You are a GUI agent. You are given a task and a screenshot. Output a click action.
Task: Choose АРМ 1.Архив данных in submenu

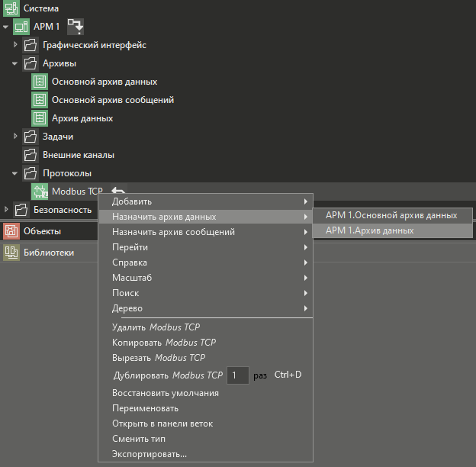tap(370, 230)
